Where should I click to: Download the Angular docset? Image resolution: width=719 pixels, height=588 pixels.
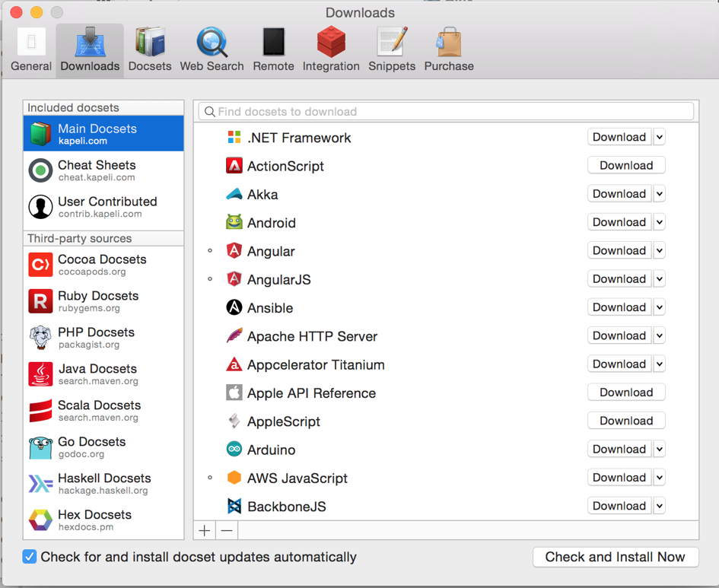[x=619, y=251]
